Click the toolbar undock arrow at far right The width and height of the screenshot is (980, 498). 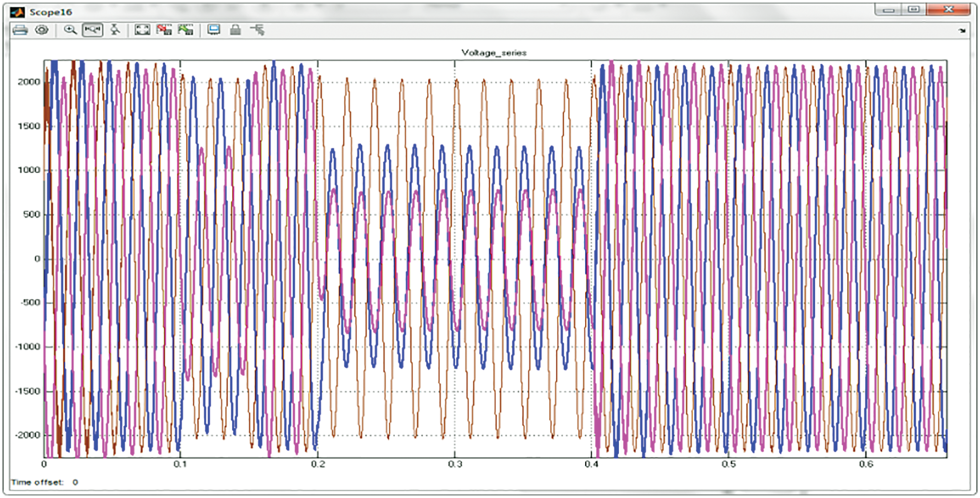coord(962,31)
